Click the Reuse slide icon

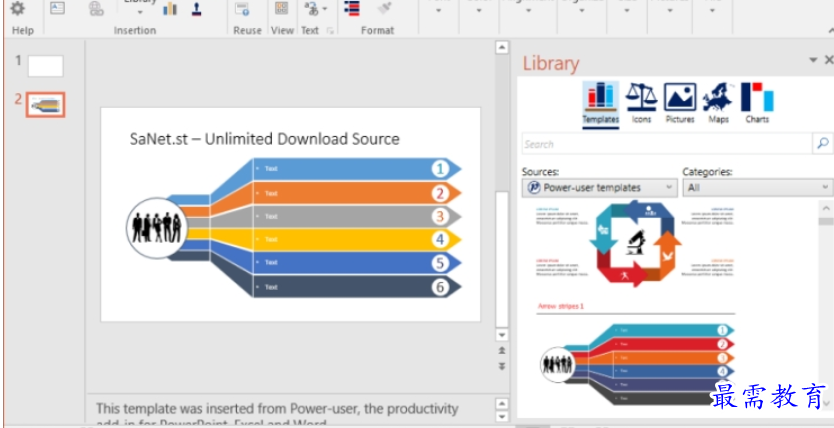[x=243, y=8]
